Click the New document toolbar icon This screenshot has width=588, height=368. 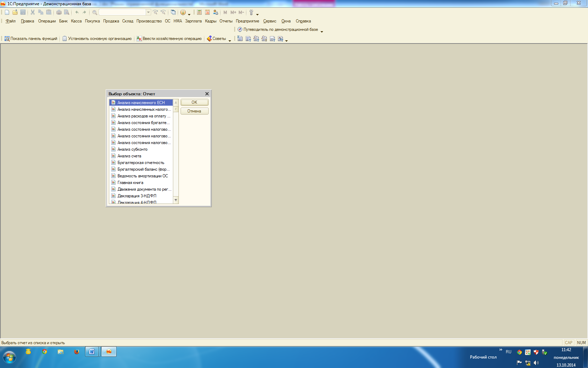pos(7,12)
